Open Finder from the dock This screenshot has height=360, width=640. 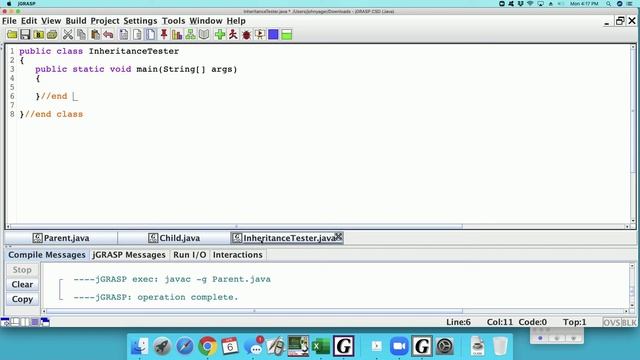(139, 346)
